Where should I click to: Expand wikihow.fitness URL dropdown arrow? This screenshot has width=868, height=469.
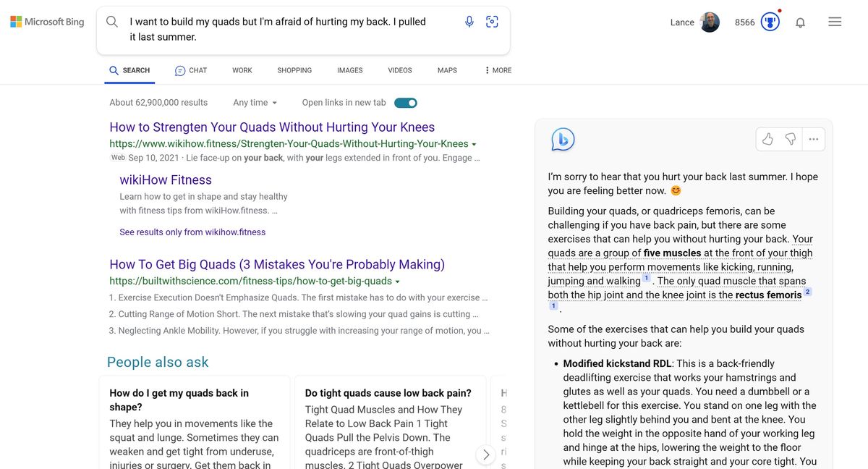pyautogui.click(x=474, y=145)
